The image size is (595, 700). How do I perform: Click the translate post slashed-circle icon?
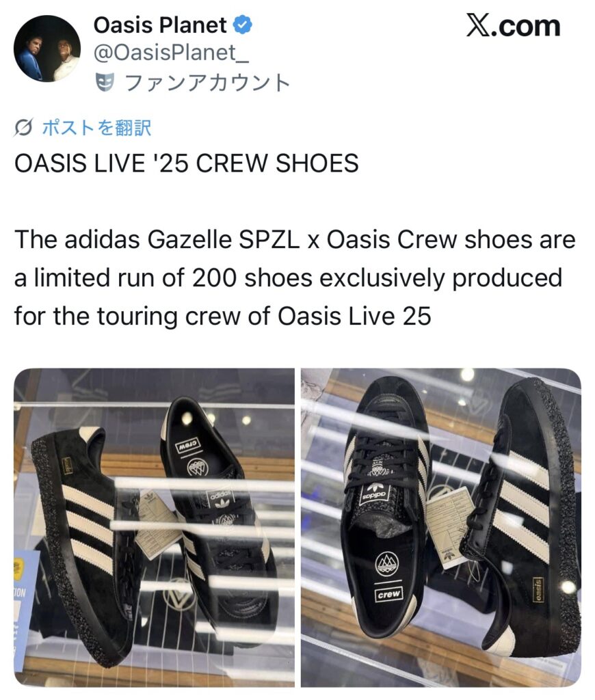tap(23, 128)
